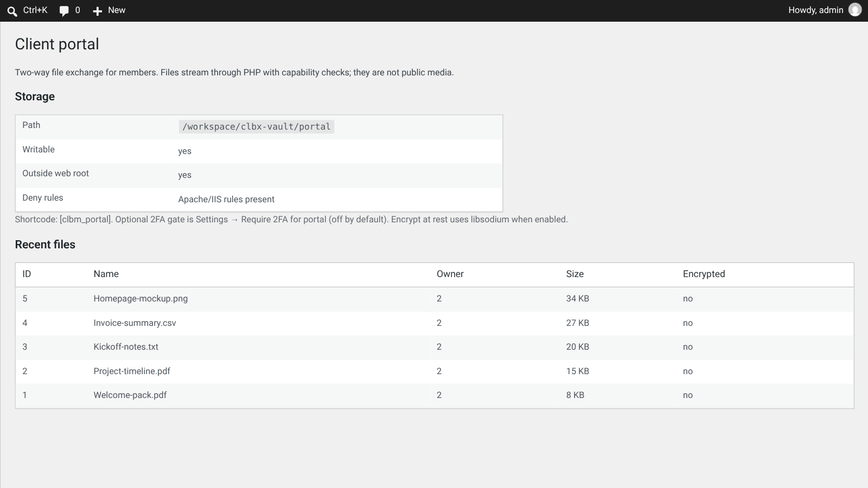Open the comments count 0

pyautogui.click(x=78, y=10)
